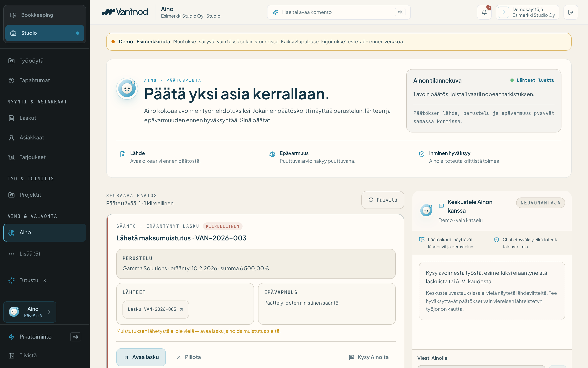Click the shield icon by Chat ei hyväksy
588x368 pixels.
coord(496,239)
